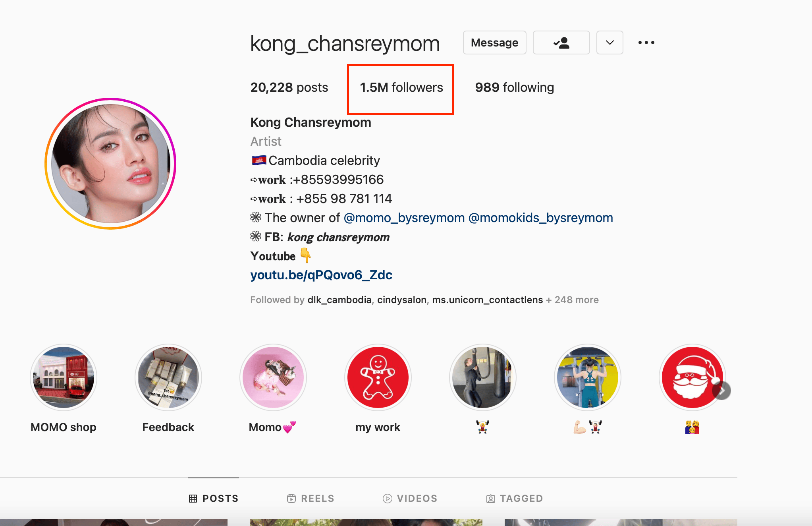Switch to the VIDEOS tab
812x526 pixels.
pyautogui.click(x=410, y=498)
